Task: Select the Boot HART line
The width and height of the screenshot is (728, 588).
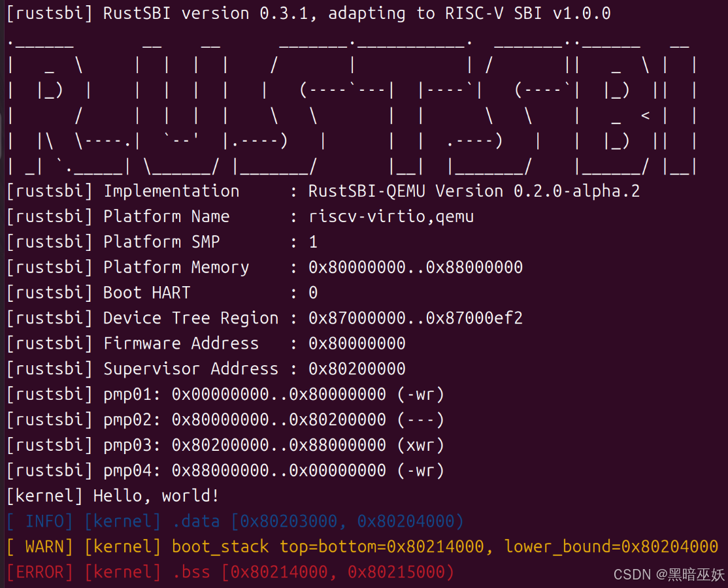Action: pyautogui.click(x=162, y=293)
